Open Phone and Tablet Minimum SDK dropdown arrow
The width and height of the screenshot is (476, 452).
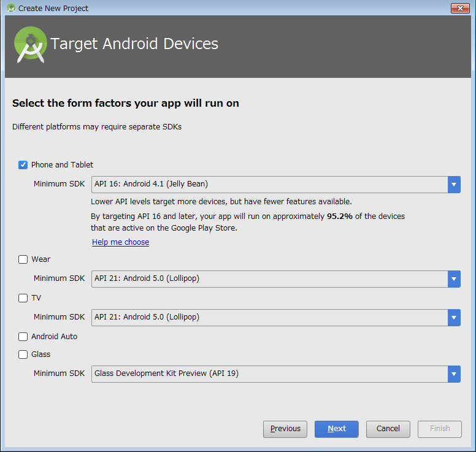point(454,185)
